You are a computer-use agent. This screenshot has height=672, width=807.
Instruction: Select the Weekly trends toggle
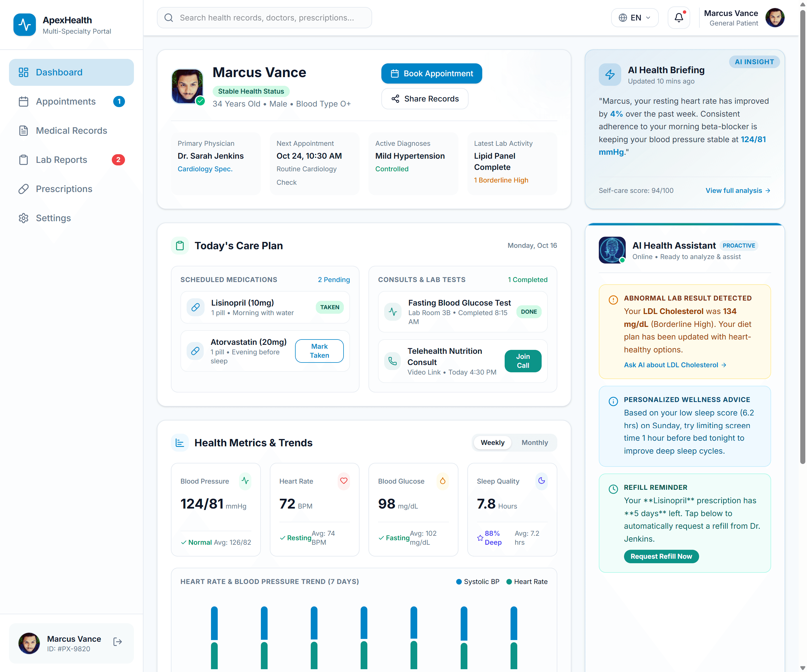492,442
